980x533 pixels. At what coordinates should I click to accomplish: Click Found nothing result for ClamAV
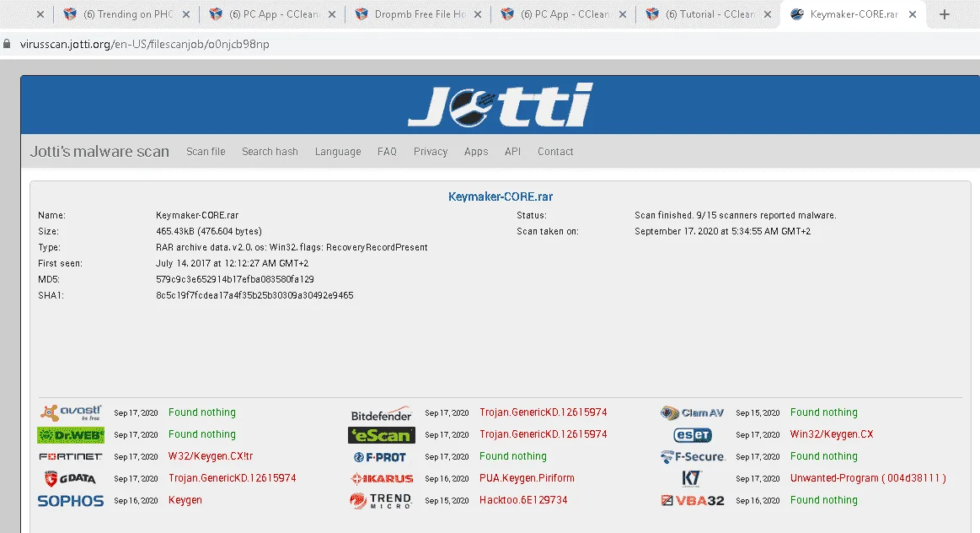click(x=824, y=412)
